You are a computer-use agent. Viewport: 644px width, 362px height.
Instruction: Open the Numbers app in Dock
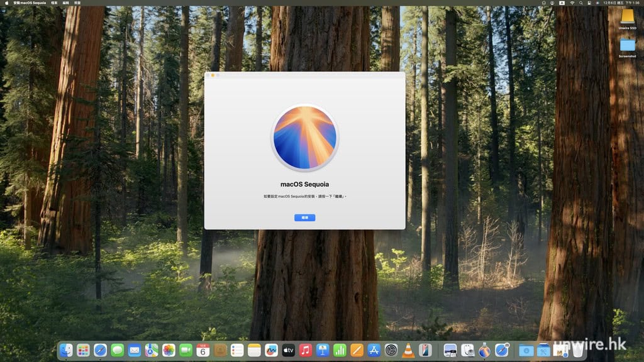pos(340,350)
